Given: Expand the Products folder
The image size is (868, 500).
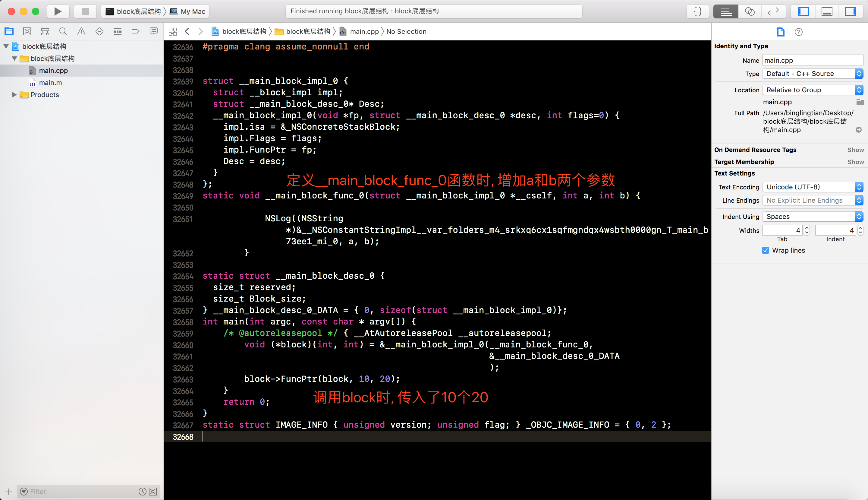Looking at the screenshot, I should [14, 94].
